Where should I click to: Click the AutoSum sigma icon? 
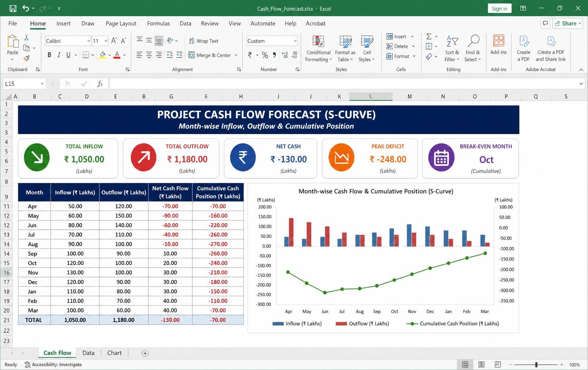coord(429,36)
